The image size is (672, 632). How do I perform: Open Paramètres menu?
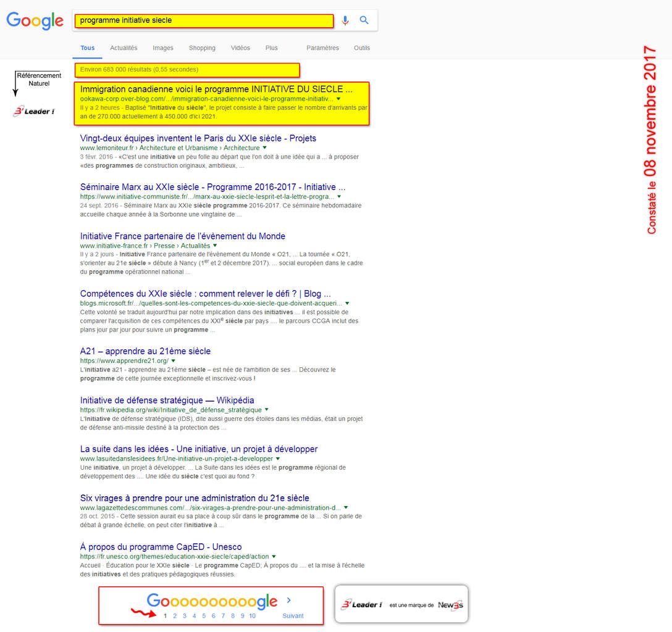point(322,48)
